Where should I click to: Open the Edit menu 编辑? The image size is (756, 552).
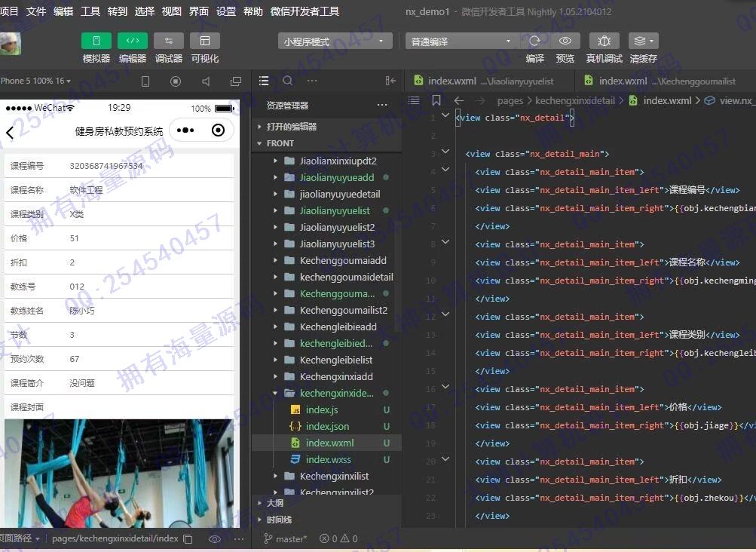pos(63,11)
